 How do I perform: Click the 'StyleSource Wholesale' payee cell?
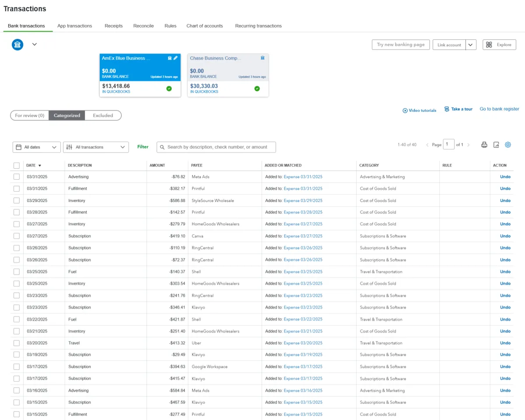(x=213, y=201)
